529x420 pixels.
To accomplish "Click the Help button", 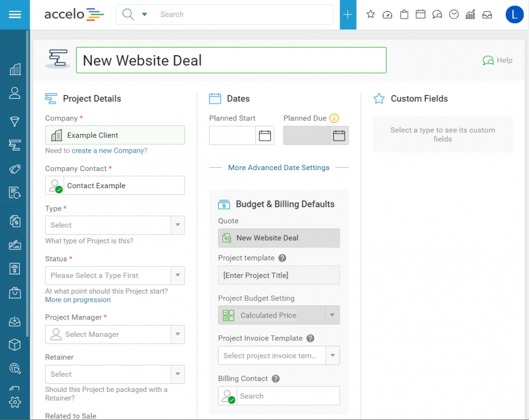I will click(497, 60).
